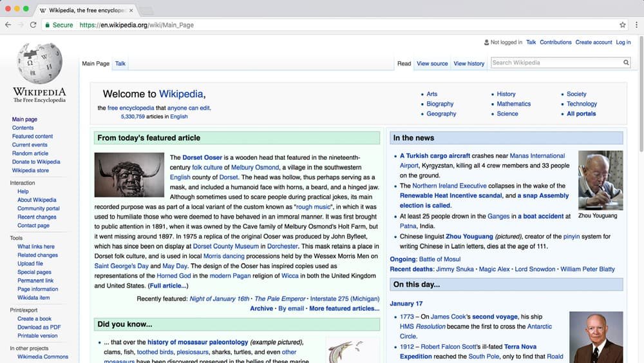Viewport: 644px width, 363px height.
Task: Open the Technology portal link
Action: [582, 104]
